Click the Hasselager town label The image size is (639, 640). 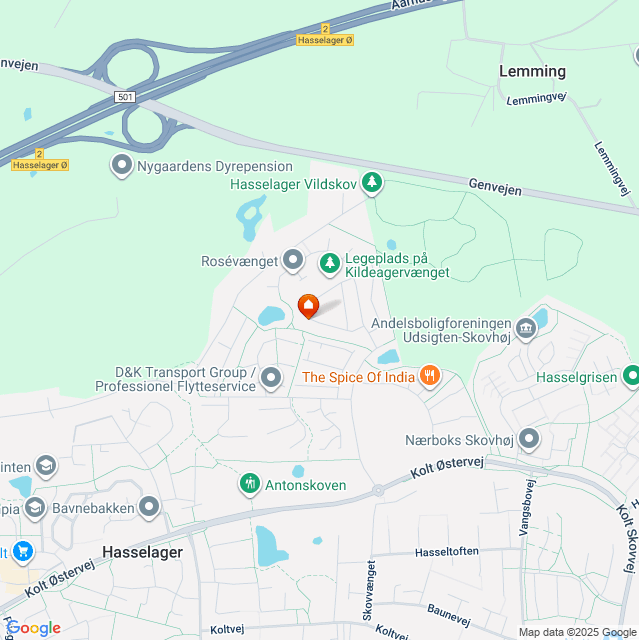(142, 552)
